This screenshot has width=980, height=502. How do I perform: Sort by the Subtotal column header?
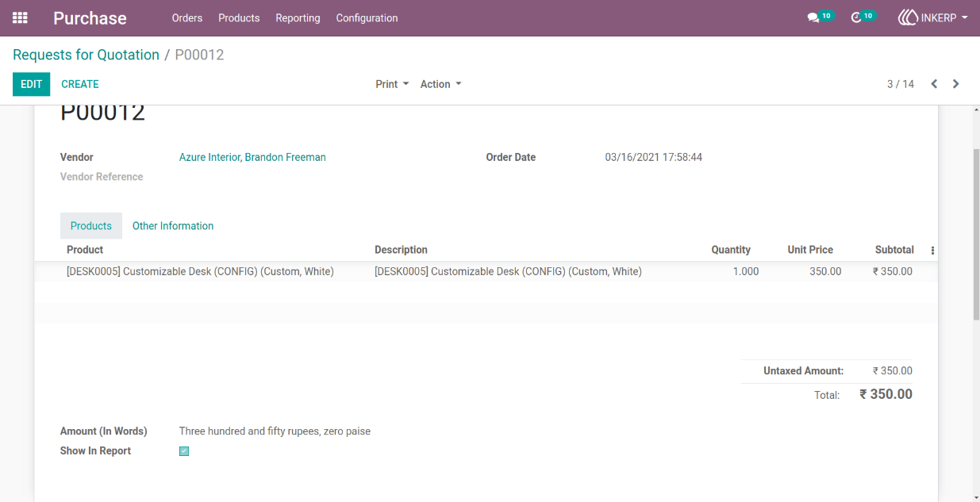(x=894, y=250)
